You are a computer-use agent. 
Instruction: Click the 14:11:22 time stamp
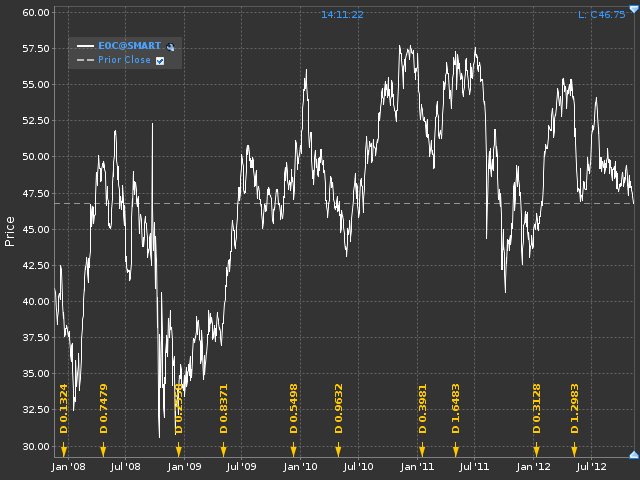coord(342,15)
